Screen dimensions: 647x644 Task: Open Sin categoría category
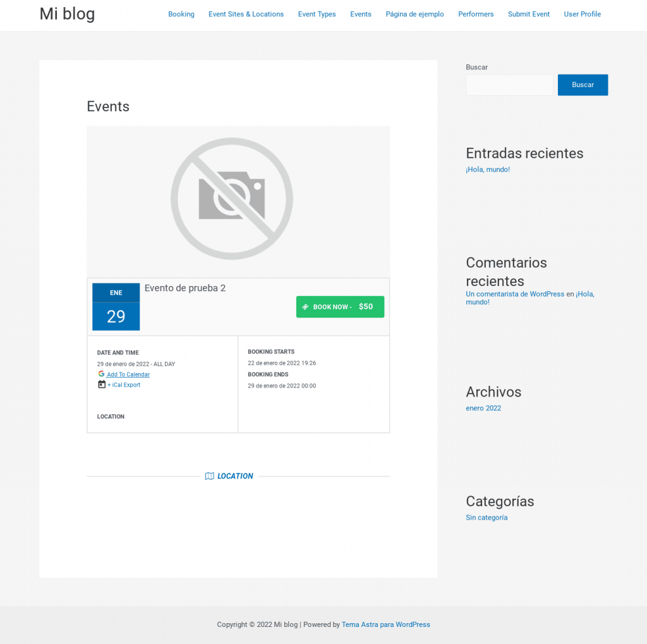(487, 518)
